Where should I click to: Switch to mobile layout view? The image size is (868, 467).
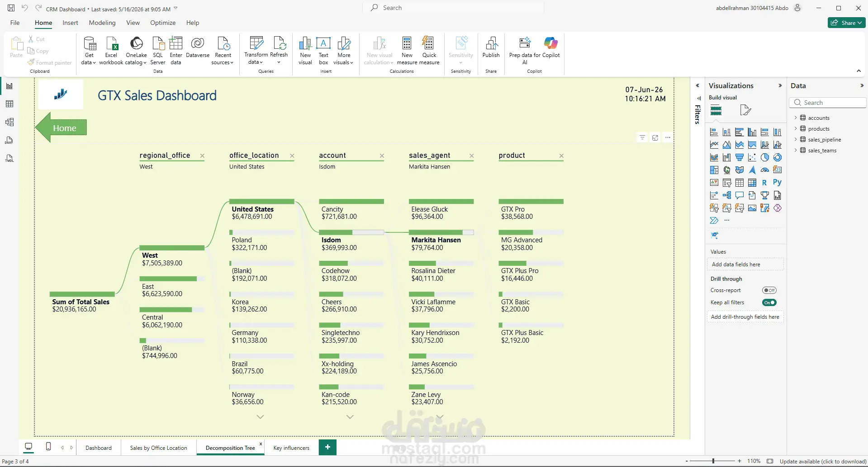(x=48, y=447)
